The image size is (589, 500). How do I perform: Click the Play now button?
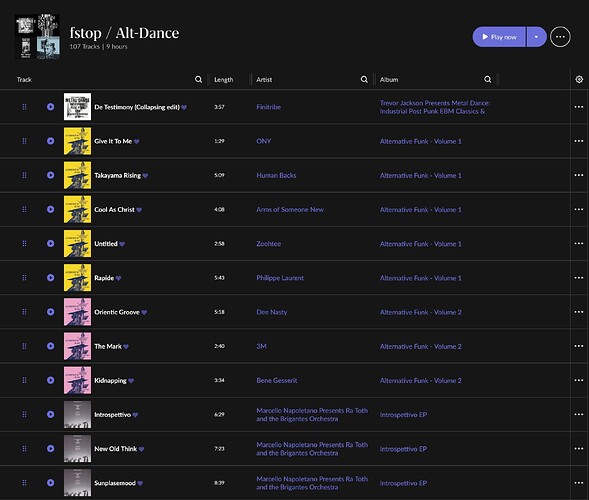click(x=499, y=37)
